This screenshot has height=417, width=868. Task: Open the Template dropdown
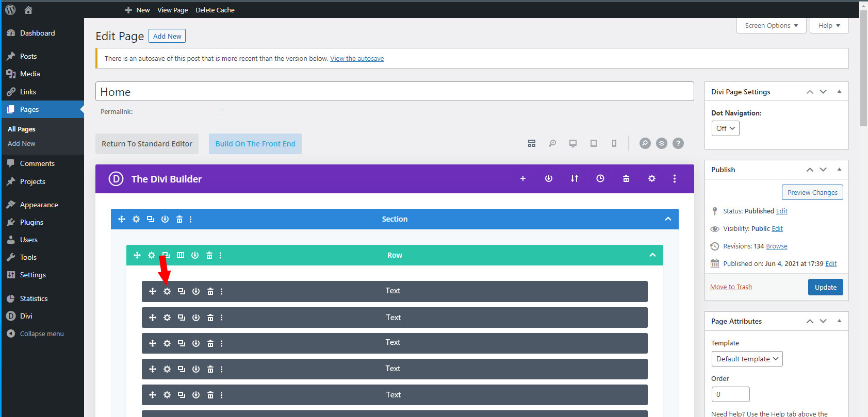(x=747, y=359)
